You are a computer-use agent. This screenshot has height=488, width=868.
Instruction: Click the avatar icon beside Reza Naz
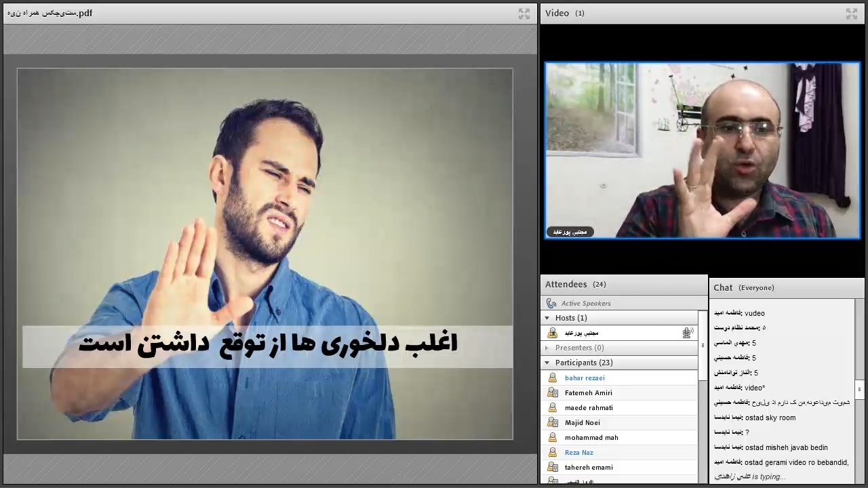point(552,452)
